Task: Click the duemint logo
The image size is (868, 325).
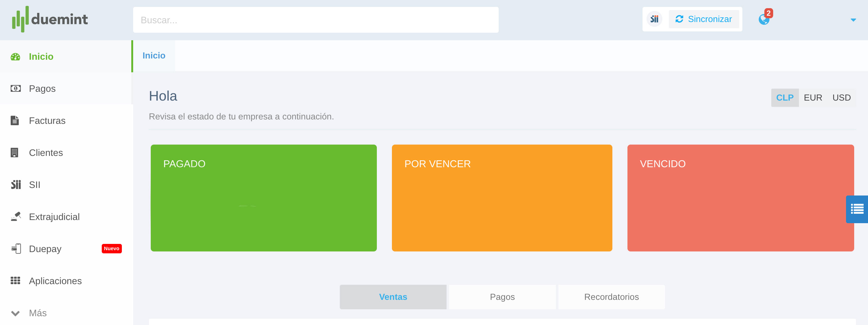Action: click(x=50, y=19)
